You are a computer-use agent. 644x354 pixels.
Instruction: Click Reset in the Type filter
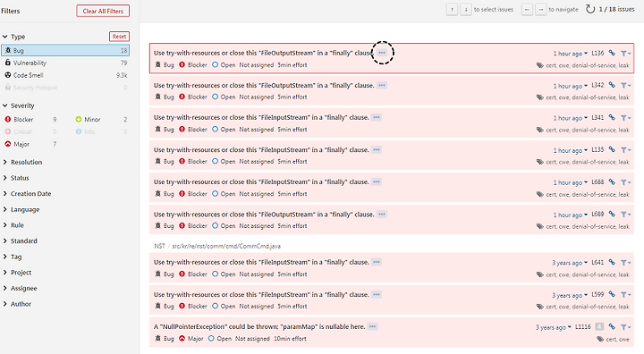tap(119, 37)
